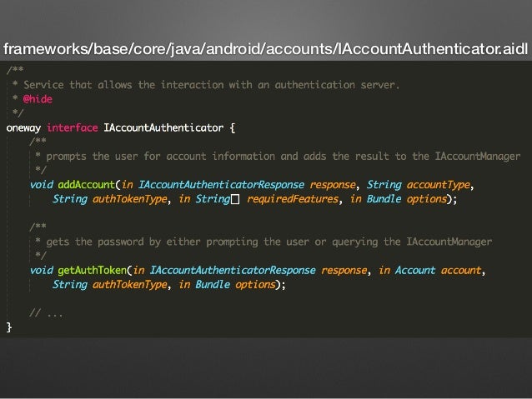Click the file path title ending IAccountAuthenticator.aidl
532x399 pixels.
pyautogui.click(x=265, y=49)
